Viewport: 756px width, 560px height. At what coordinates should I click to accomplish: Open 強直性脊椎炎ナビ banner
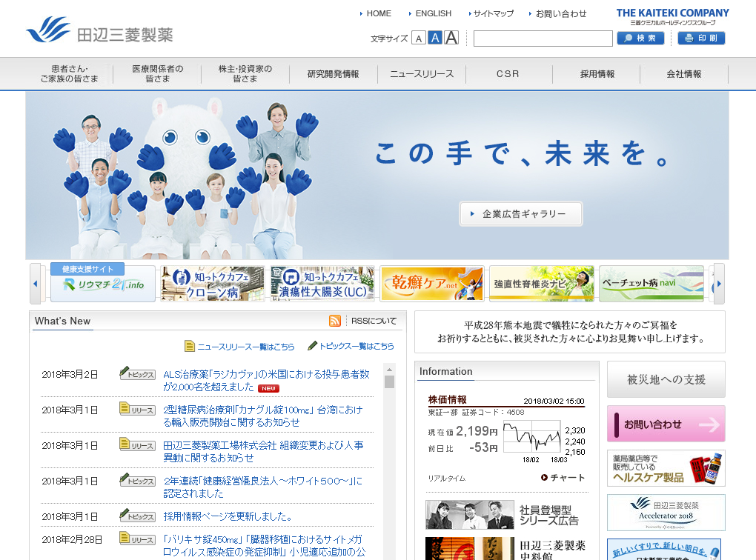point(542,284)
